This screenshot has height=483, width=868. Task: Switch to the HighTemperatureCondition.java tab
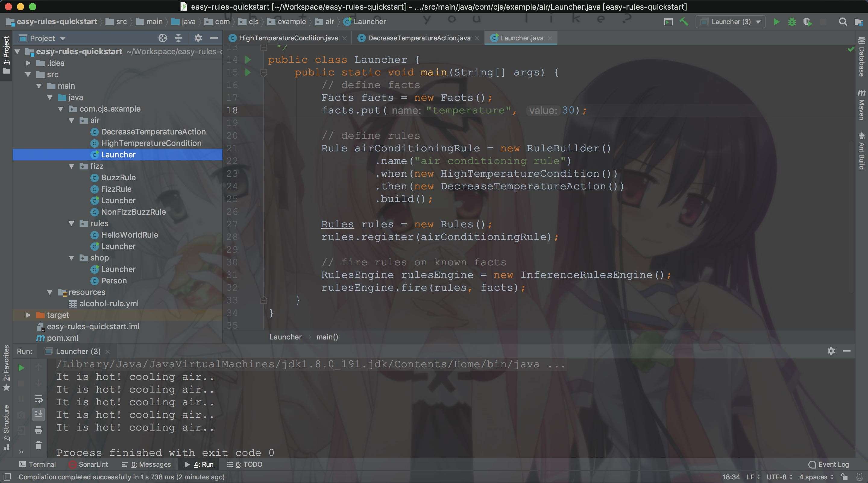pos(288,38)
